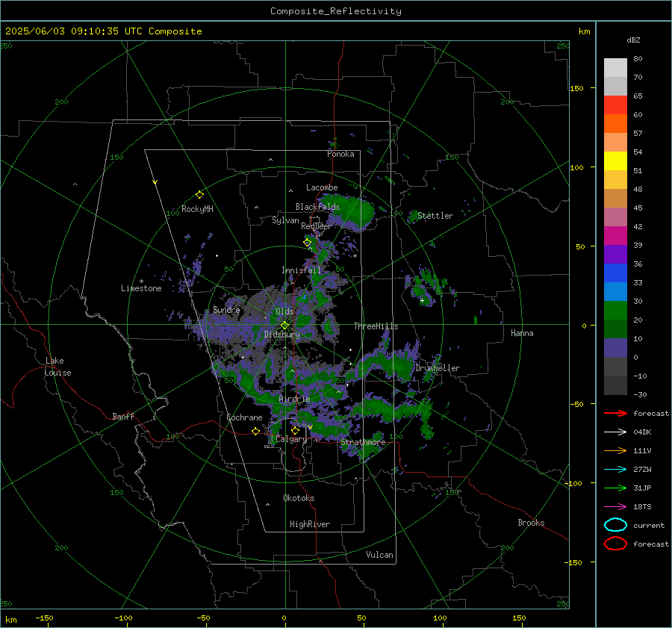672x628 pixels.
Task: Click the red forecast ellipse symbol
Action: [615, 544]
